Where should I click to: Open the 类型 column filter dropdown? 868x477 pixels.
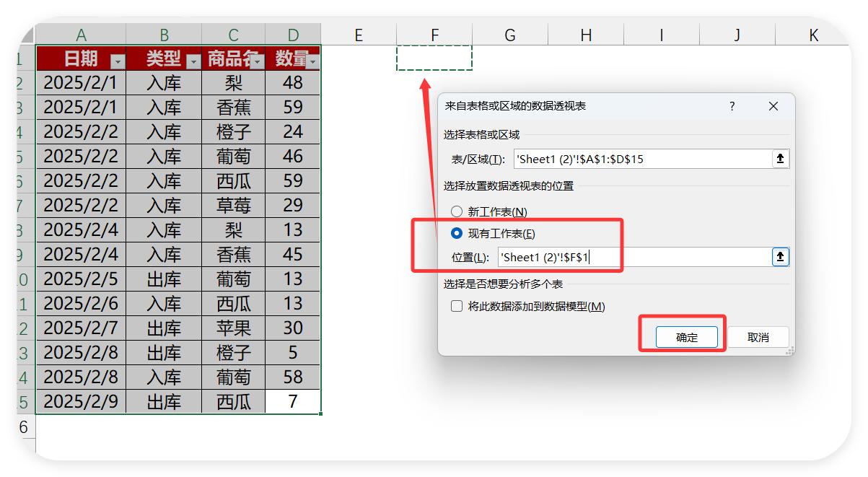tap(193, 61)
